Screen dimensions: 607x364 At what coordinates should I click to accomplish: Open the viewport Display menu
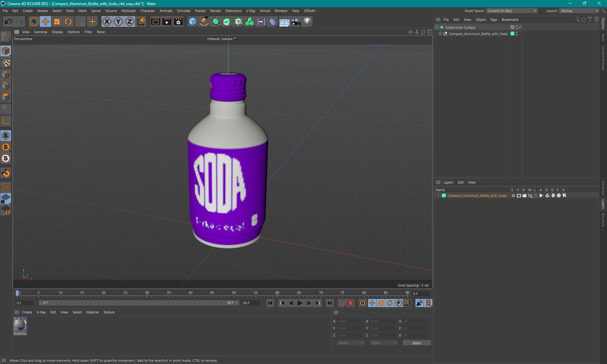point(57,32)
